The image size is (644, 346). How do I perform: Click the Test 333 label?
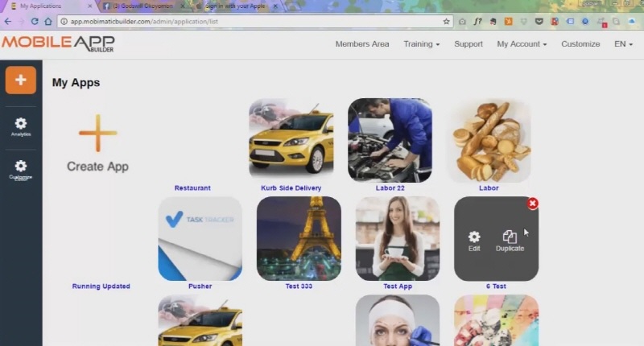pyautogui.click(x=299, y=286)
